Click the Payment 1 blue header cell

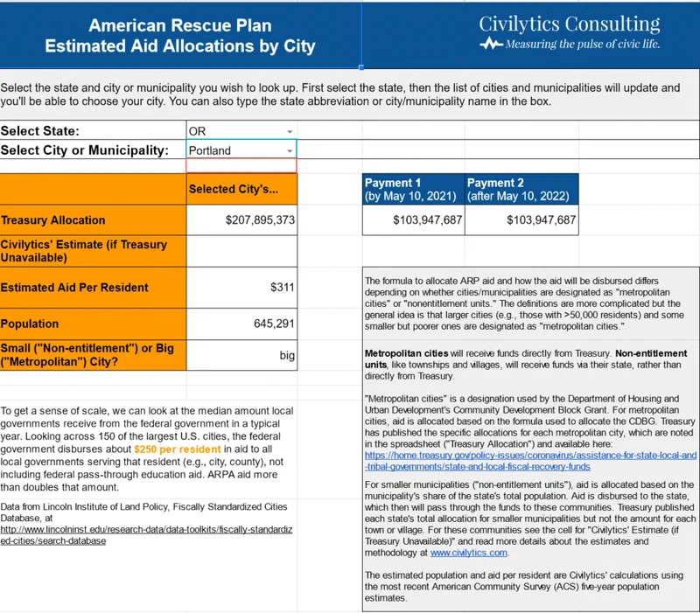pyautogui.click(x=413, y=189)
